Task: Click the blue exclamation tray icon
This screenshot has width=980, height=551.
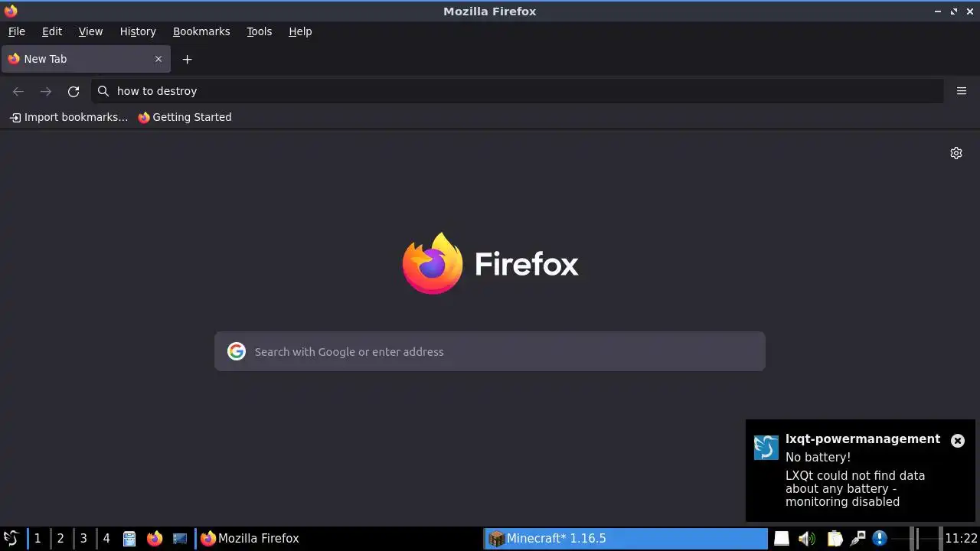Action: coord(880,539)
